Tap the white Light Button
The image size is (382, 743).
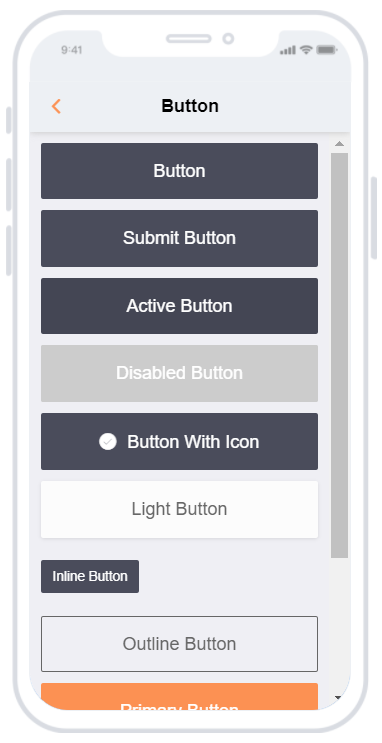tap(179, 509)
